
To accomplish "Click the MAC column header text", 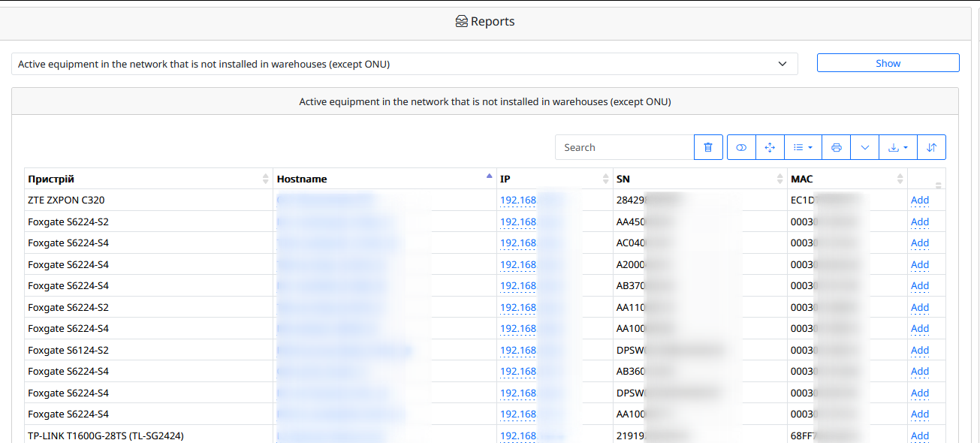I will tap(802, 179).
